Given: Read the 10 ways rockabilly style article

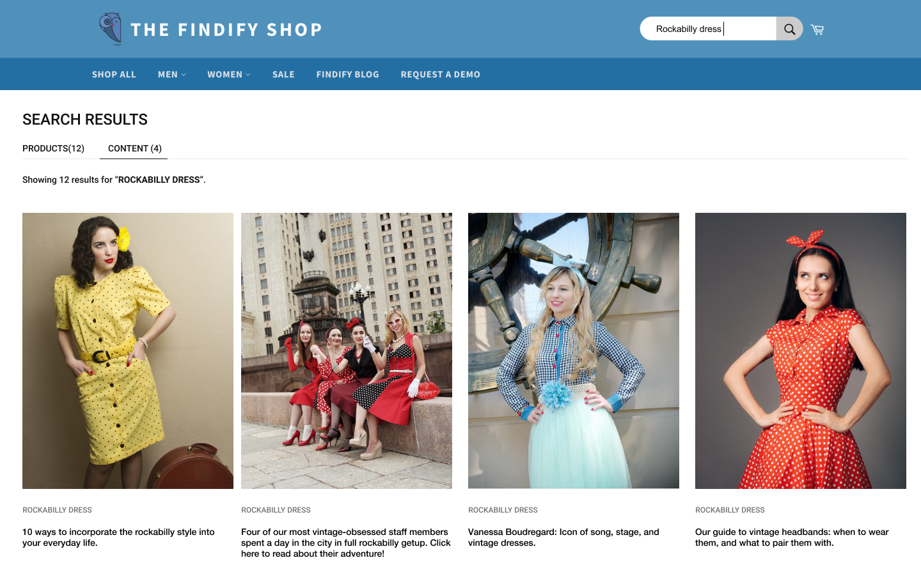Looking at the screenshot, I should pyautogui.click(x=118, y=537).
